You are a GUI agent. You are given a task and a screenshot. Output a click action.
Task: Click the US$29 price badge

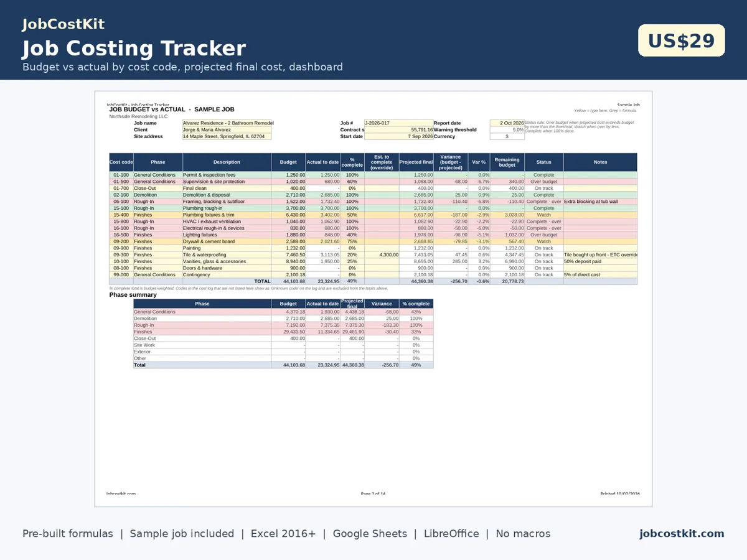682,40
